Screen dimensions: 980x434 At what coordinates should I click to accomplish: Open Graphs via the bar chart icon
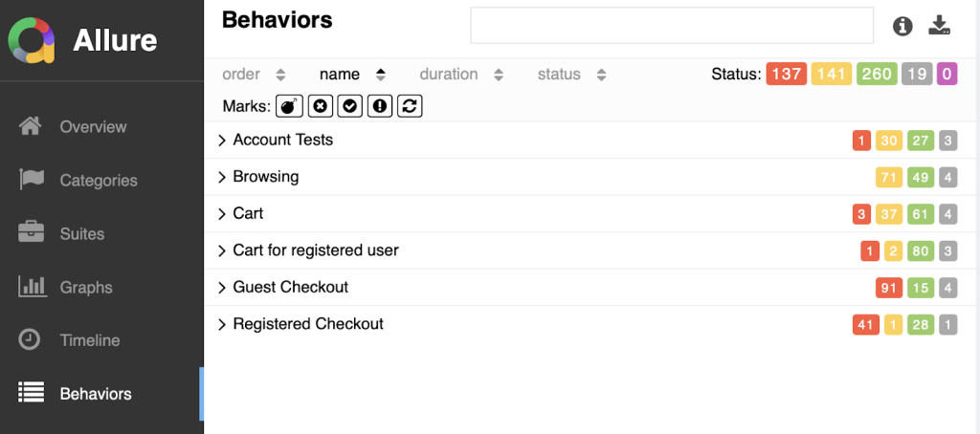(x=32, y=287)
